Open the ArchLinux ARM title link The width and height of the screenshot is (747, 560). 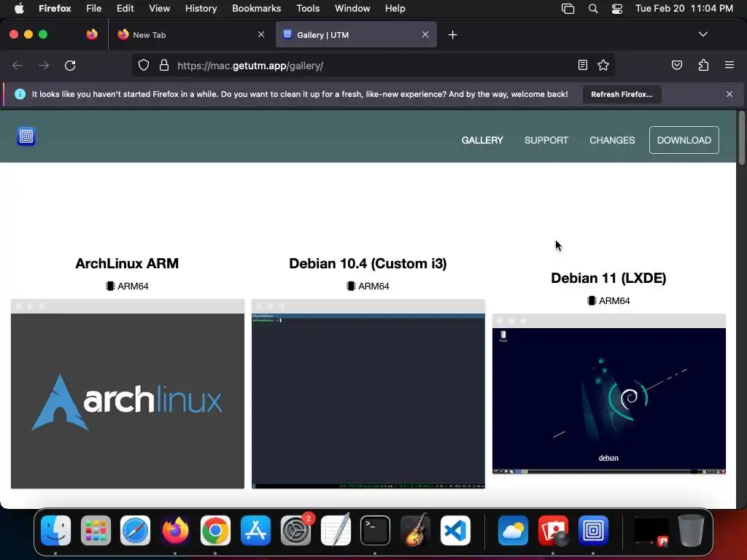pos(127,263)
